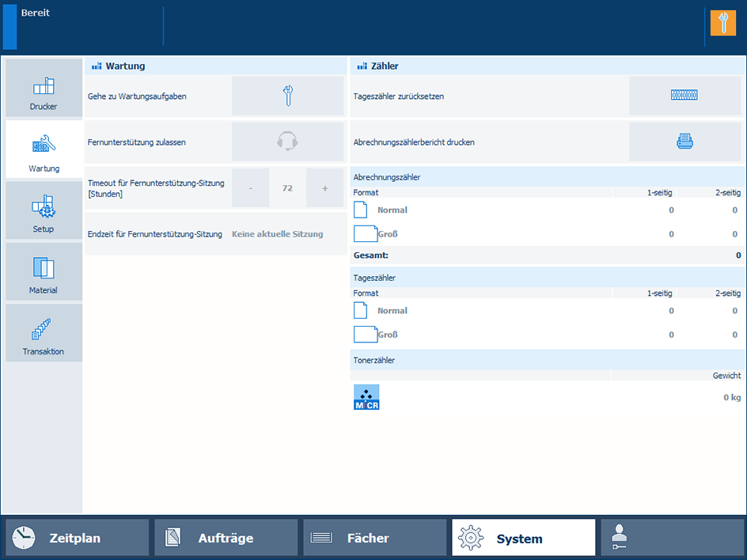Click Groß page icon under Abrechnungszähler
The width and height of the screenshot is (747, 560).
[x=366, y=234]
